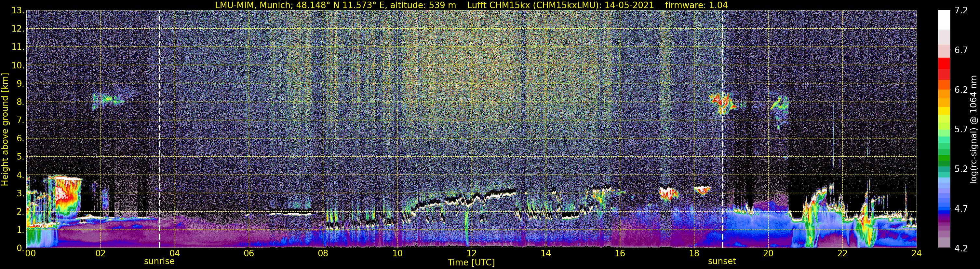Screen dimensions: 980x269
Task: Click the white dashed sunrise marker line
Action: click(x=159, y=129)
